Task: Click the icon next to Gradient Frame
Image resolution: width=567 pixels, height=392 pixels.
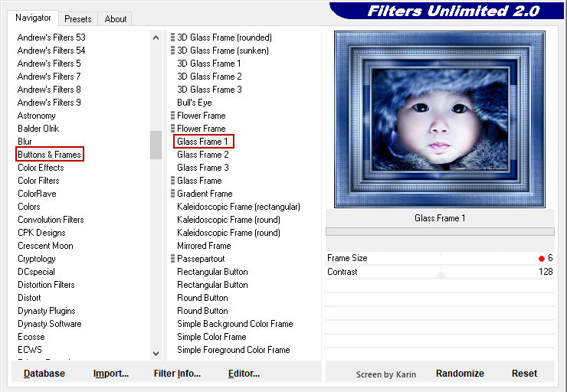Action: (173, 194)
